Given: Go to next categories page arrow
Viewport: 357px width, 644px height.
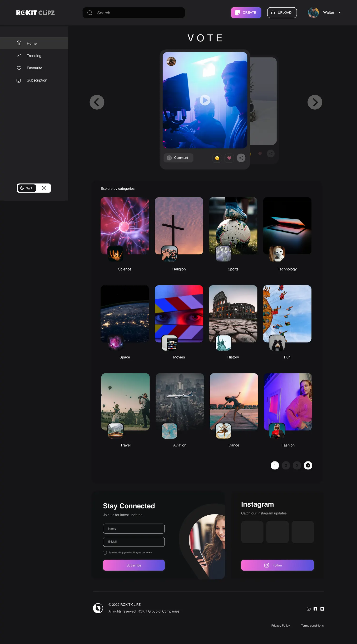Looking at the screenshot, I should coord(308,465).
